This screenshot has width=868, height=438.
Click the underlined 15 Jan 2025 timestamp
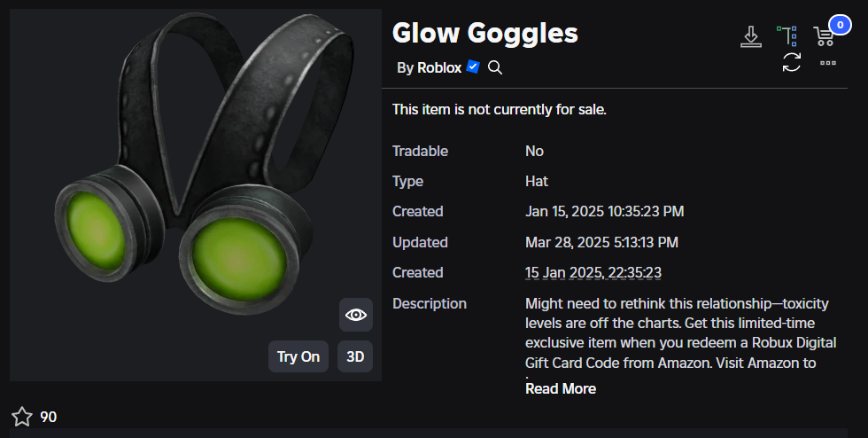pyautogui.click(x=593, y=272)
